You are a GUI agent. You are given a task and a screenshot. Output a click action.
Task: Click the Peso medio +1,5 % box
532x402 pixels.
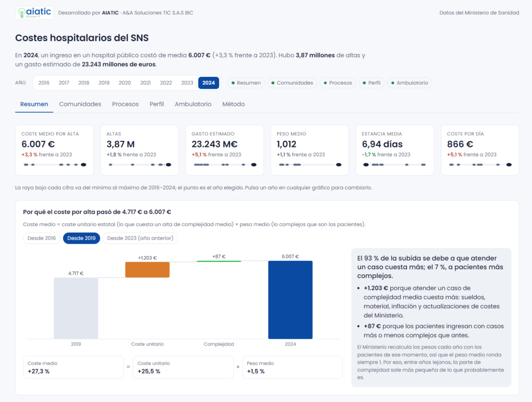click(x=292, y=367)
